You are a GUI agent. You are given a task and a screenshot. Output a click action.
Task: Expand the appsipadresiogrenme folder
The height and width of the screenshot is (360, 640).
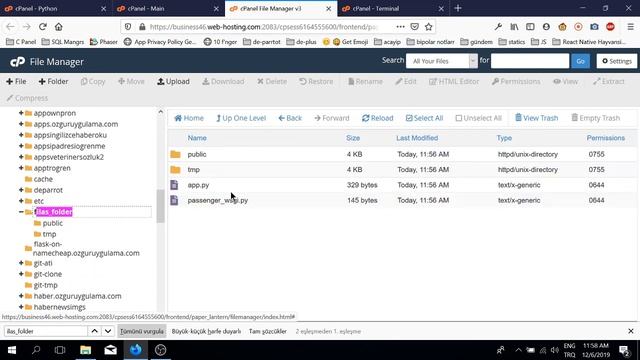(21, 146)
